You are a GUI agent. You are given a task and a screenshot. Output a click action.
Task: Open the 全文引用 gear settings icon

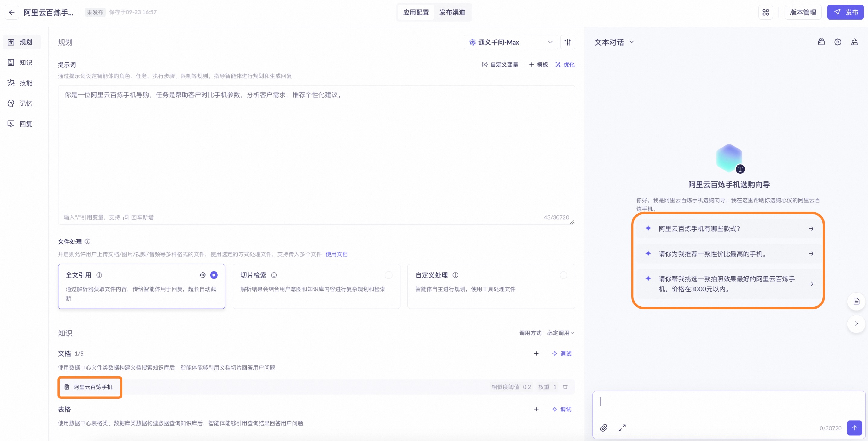(202, 275)
